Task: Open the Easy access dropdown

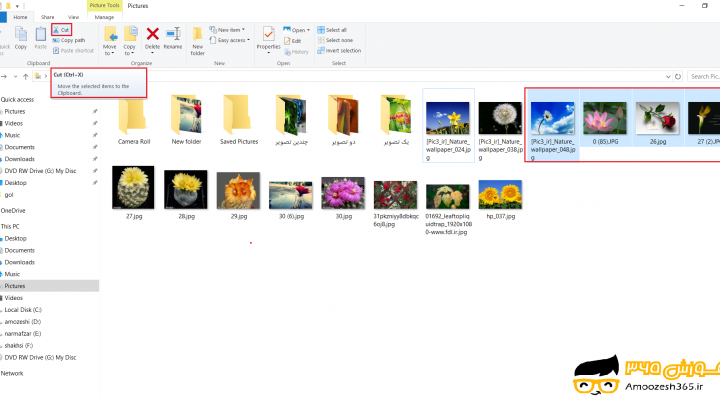Action: (230, 40)
